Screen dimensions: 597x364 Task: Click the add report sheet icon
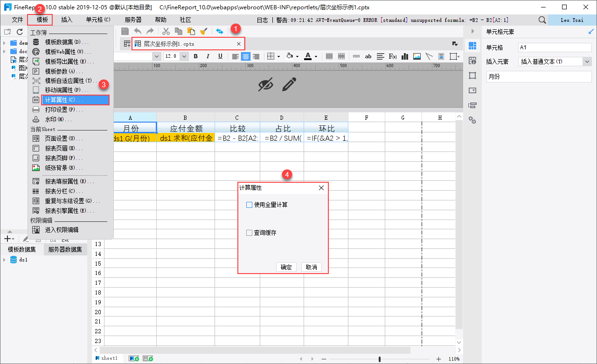pos(134,358)
